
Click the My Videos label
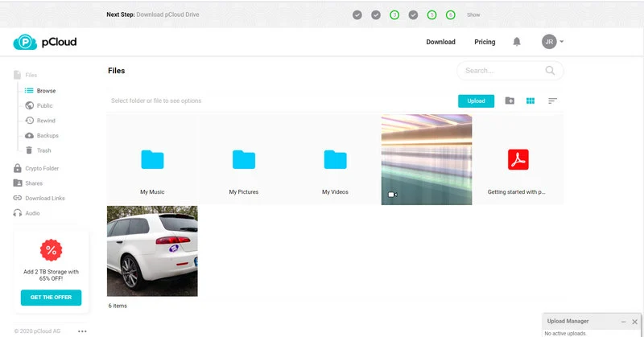[335, 191]
